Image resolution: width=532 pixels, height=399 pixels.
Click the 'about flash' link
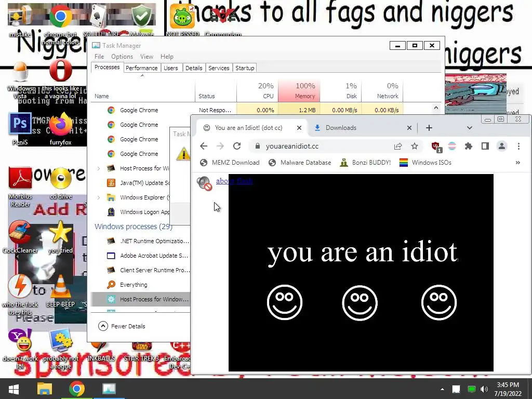pos(234,181)
